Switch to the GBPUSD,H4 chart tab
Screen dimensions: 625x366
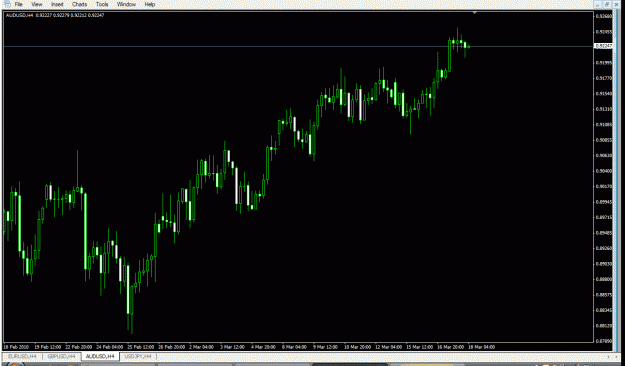click(61, 356)
